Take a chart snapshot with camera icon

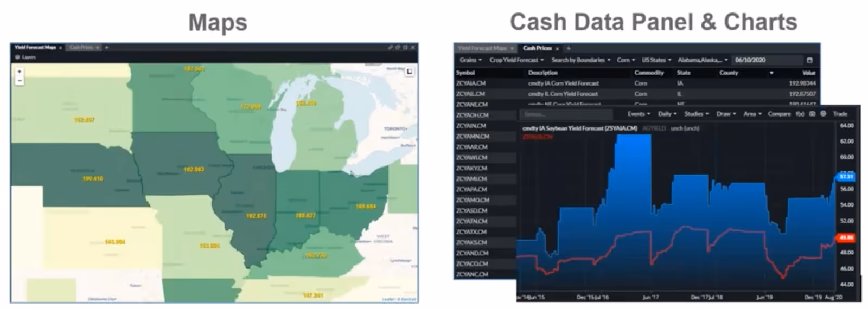tap(812, 114)
